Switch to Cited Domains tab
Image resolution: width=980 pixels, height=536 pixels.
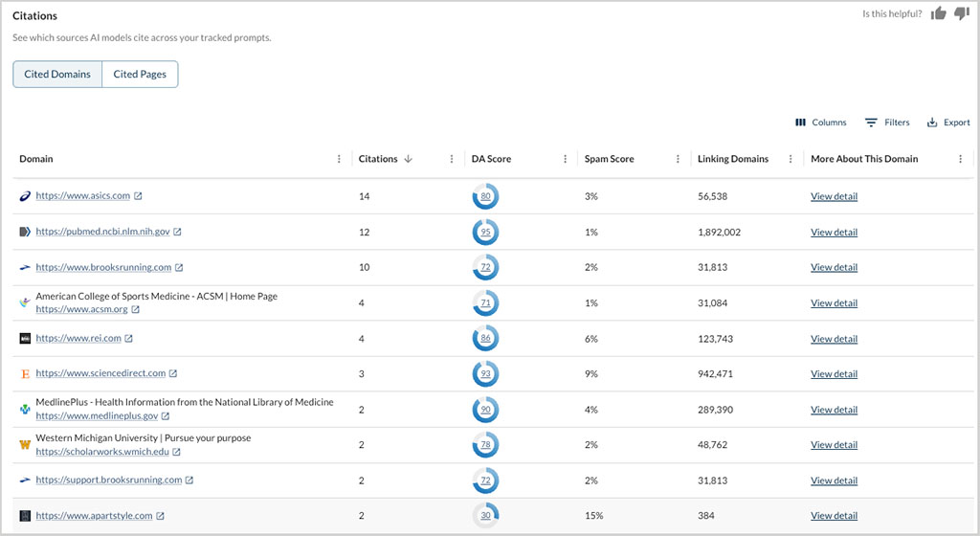coord(57,74)
